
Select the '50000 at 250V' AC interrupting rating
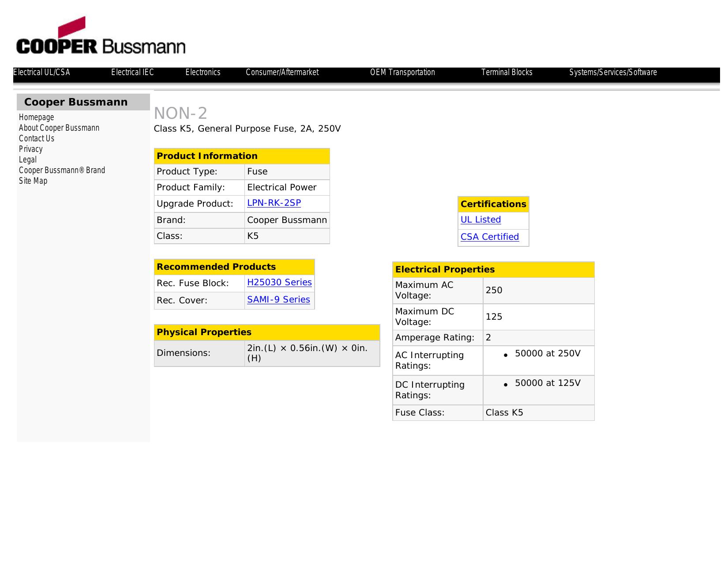pos(548,354)
